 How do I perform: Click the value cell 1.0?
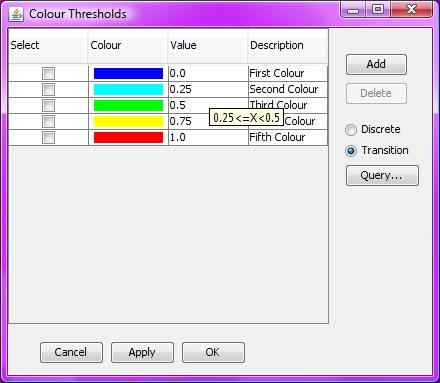point(208,137)
